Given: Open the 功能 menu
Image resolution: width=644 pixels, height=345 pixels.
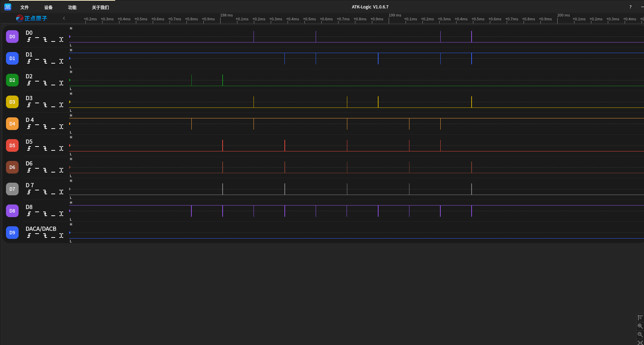Looking at the screenshot, I should tap(72, 7).
